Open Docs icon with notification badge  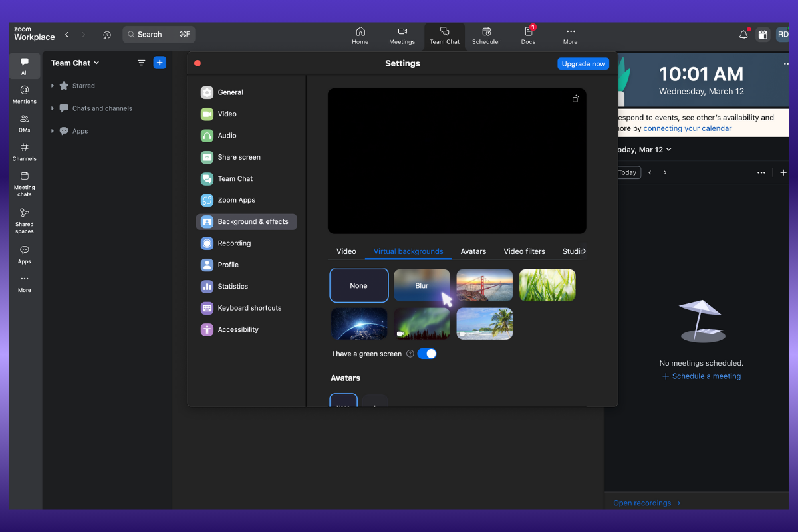tap(529, 31)
